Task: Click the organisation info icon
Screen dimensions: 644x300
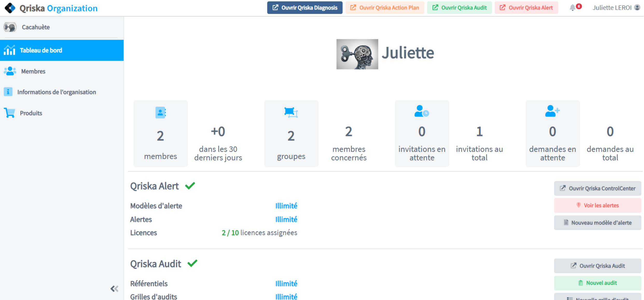Action: [x=8, y=92]
